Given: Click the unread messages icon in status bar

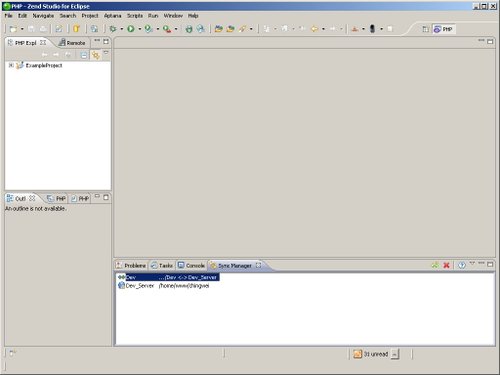Looking at the screenshot, I should pyautogui.click(x=357, y=354).
